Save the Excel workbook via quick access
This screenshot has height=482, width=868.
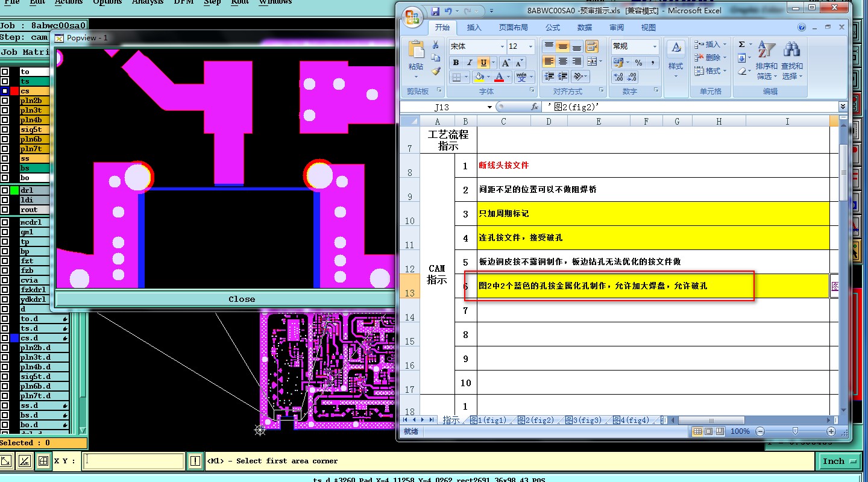[435, 11]
